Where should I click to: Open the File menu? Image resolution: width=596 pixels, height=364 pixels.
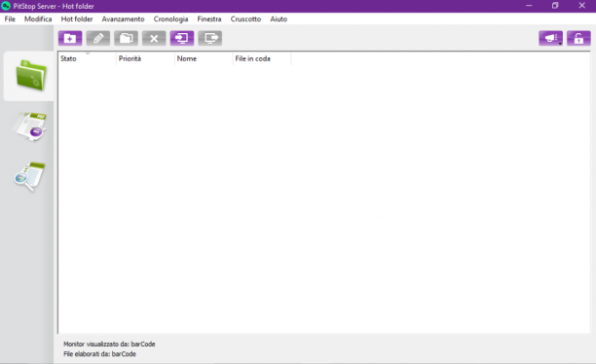click(10, 19)
